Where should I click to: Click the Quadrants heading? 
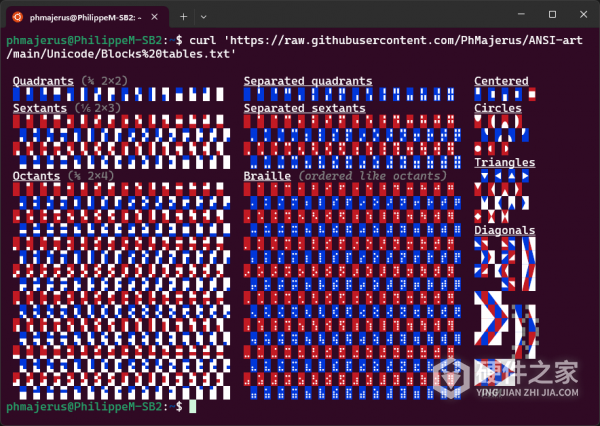[x=43, y=81]
